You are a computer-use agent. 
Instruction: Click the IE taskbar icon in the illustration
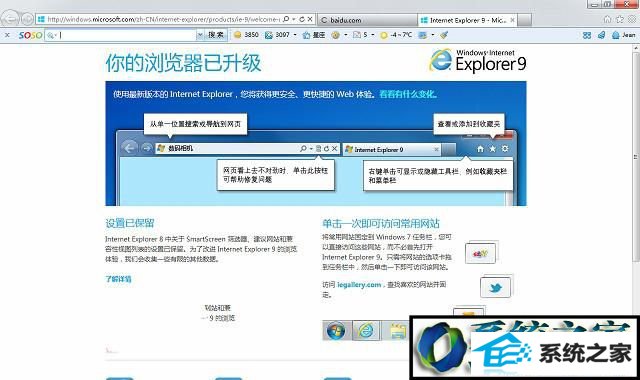coord(366,331)
